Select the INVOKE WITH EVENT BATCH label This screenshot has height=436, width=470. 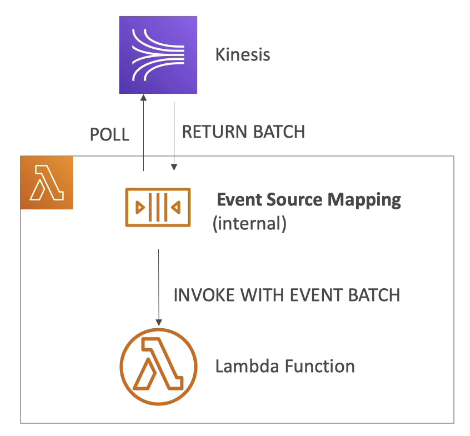coord(287,295)
